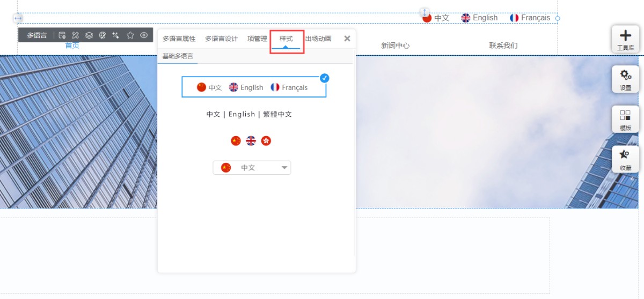
Task: Open the 项管理 tab
Action: coord(257,39)
